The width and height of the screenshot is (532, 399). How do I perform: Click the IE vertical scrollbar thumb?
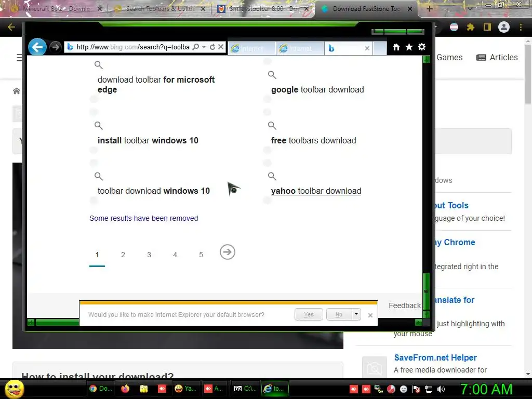[426, 291]
